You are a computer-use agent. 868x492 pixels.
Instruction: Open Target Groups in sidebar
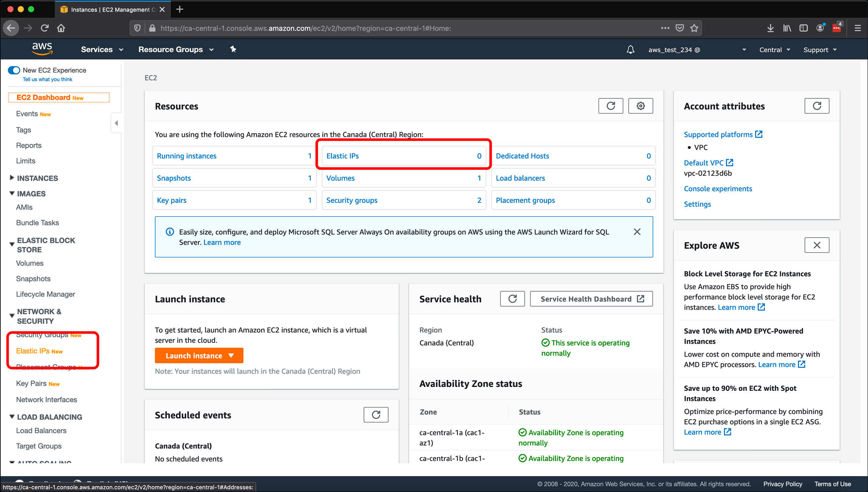point(39,446)
